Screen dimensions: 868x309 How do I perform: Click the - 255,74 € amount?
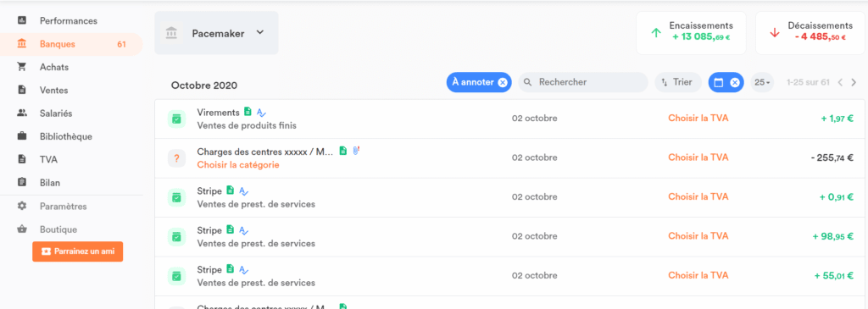tap(832, 158)
